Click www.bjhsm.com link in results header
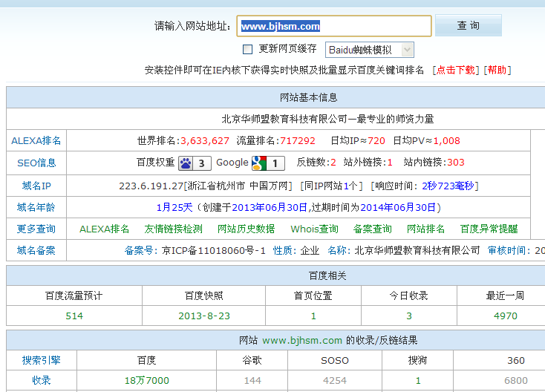The width and height of the screenshot is (545, 392). 302,340
